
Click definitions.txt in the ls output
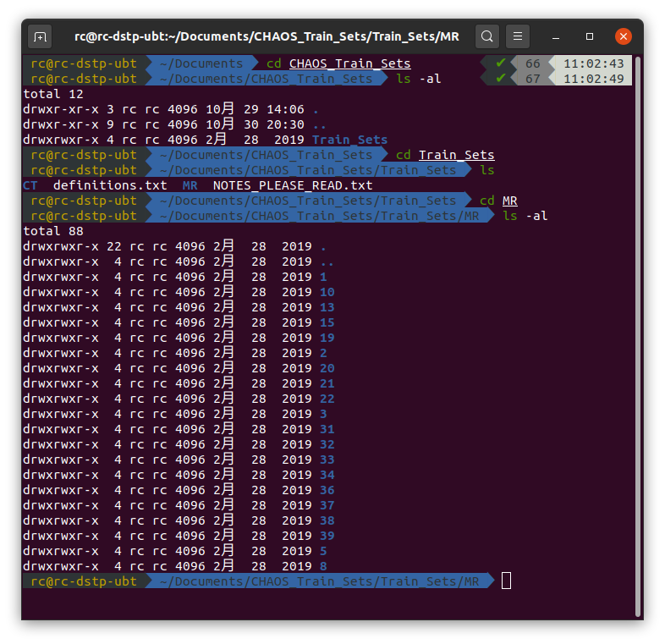pyautogui.click(x=110, y=185)
